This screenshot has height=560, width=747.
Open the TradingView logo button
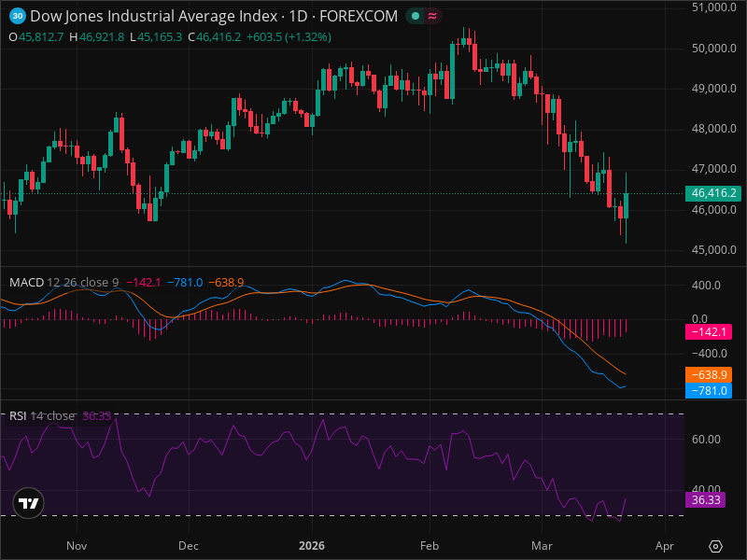tap(28, 503)
